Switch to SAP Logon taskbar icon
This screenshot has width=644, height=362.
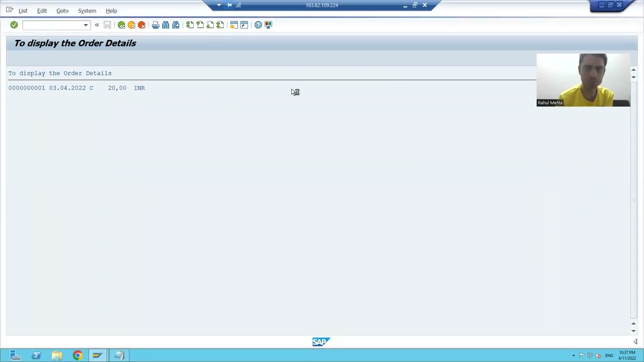pos(98,355)
